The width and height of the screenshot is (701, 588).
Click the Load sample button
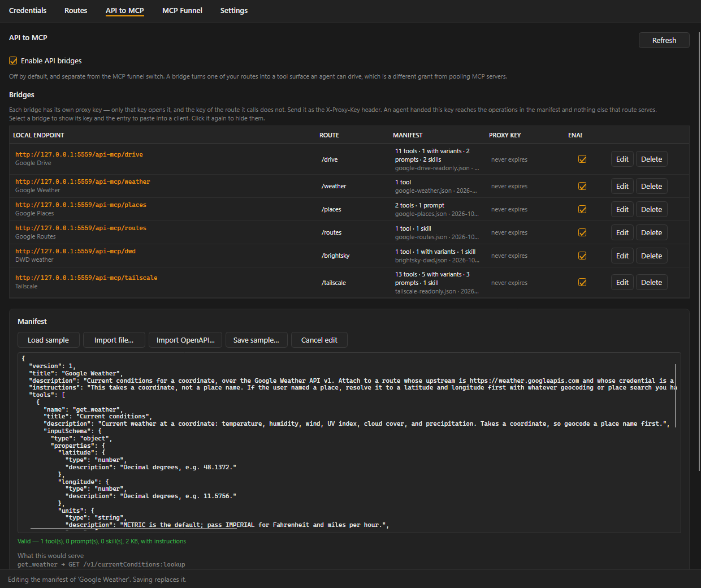click(48, 340)
